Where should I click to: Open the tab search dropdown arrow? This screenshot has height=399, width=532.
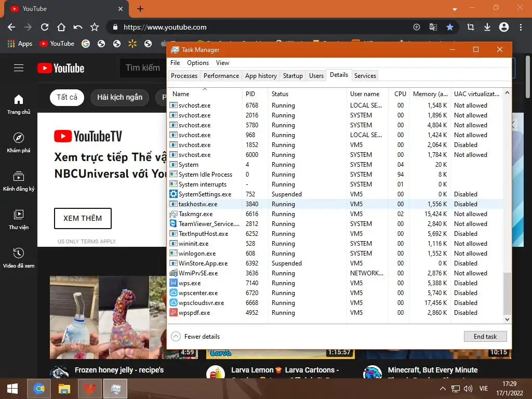pyautogui.click(x=455, y=9)
